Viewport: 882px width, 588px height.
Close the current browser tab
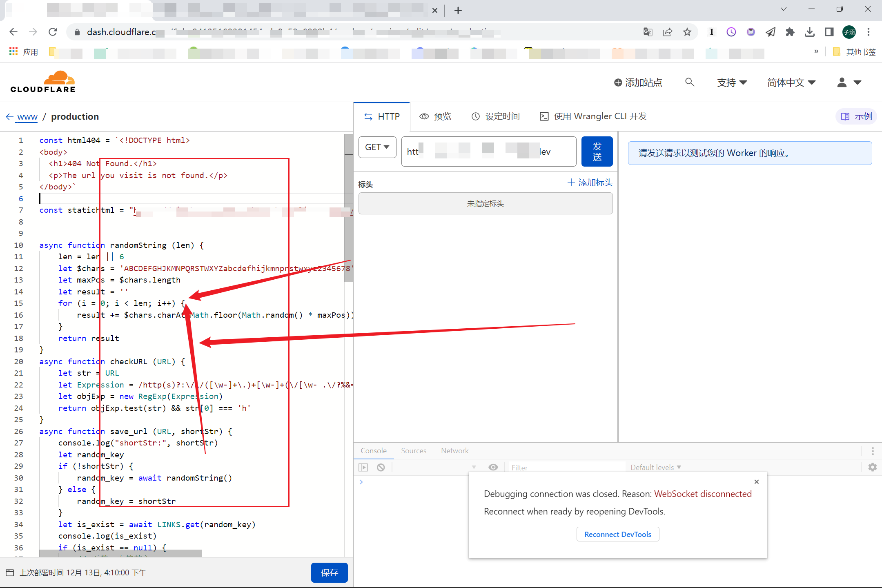[435, 11]
